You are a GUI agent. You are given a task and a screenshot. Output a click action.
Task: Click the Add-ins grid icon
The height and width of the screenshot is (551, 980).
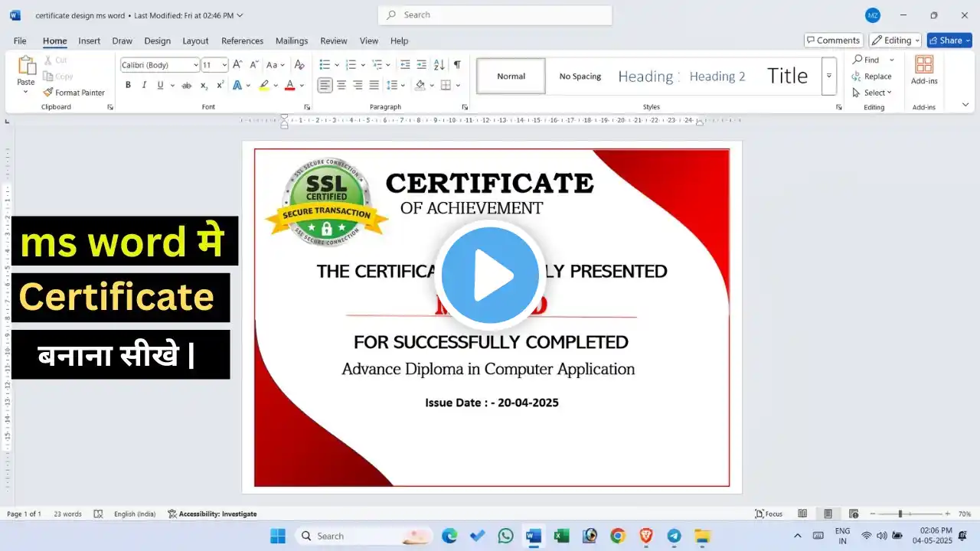(924, 65)
